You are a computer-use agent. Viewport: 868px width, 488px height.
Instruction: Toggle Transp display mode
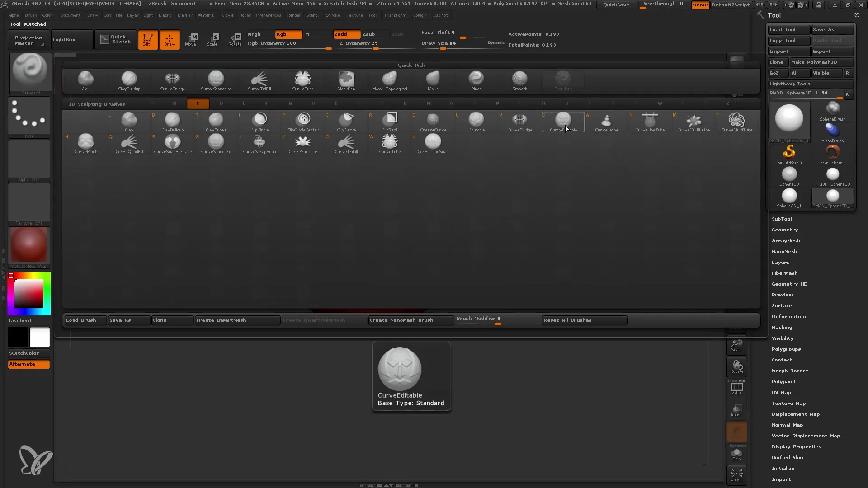[737, 410]
